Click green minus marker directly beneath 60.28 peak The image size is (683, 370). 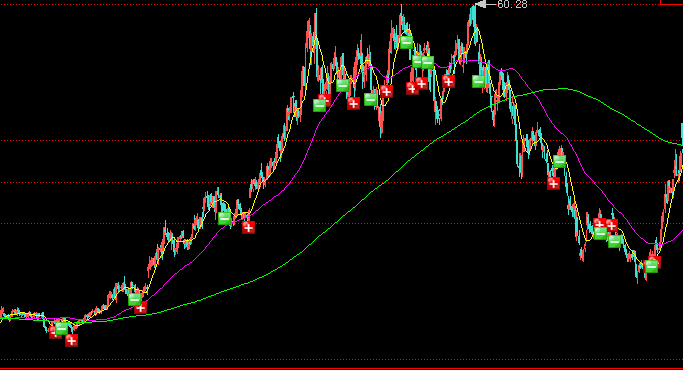coord(479,81)
